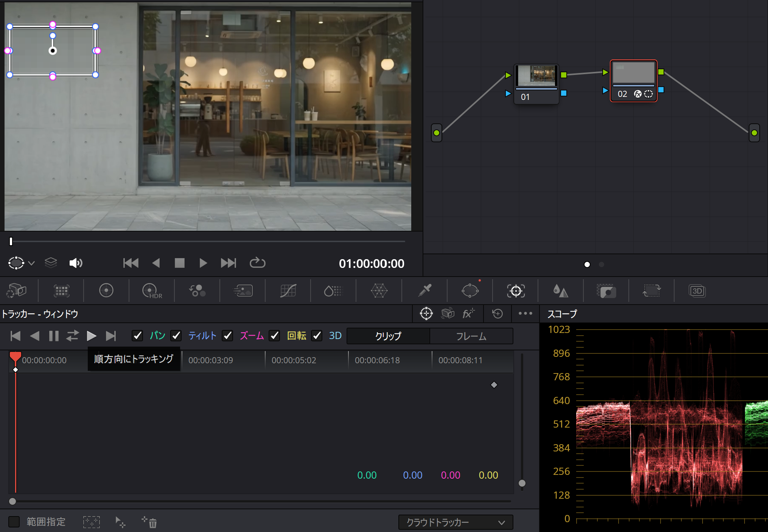Open the Blur palette icon
Image resolution: width=768 pixels, height=532 pixels.
point(561,291)
